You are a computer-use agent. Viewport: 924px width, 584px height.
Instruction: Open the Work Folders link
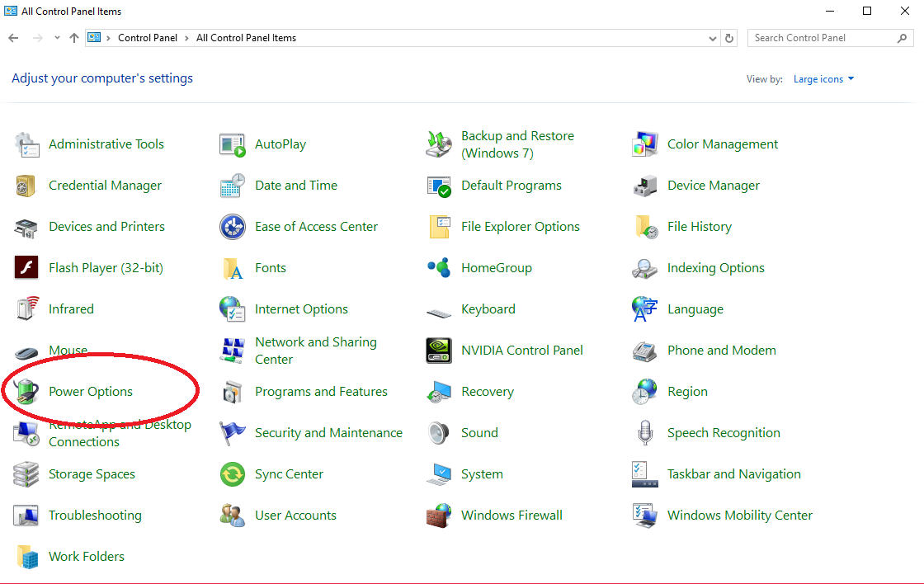(x=87, y=557)
